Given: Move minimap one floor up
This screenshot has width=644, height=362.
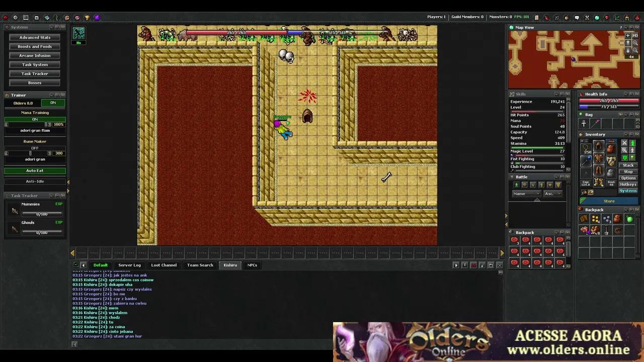Looking at the screenshot, I should [x=628, y=43].
